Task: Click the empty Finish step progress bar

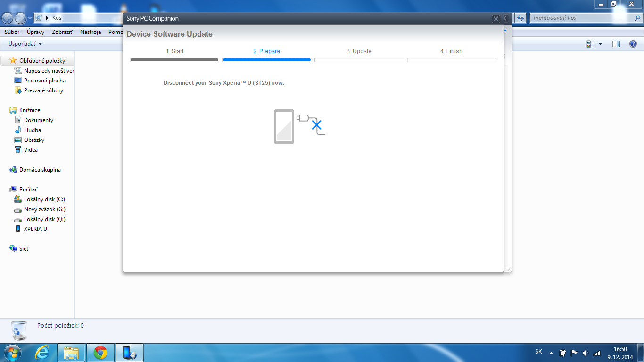Action: 452,60
